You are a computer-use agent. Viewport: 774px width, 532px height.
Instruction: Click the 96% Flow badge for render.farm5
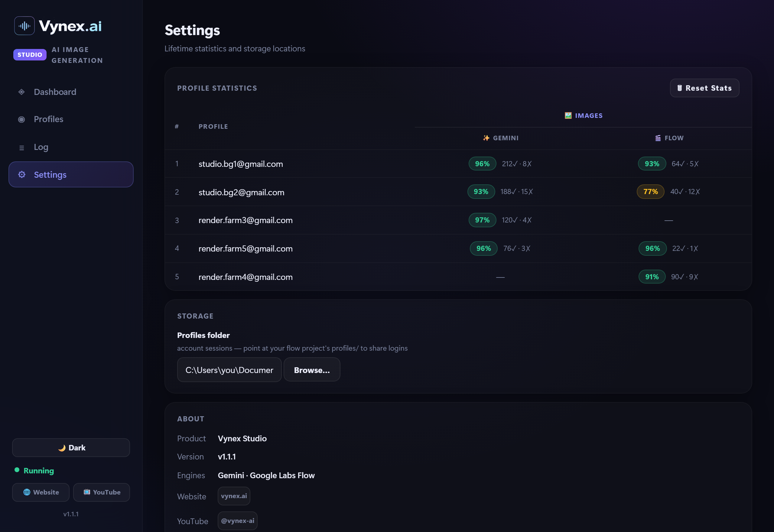[x=653, y=248]
